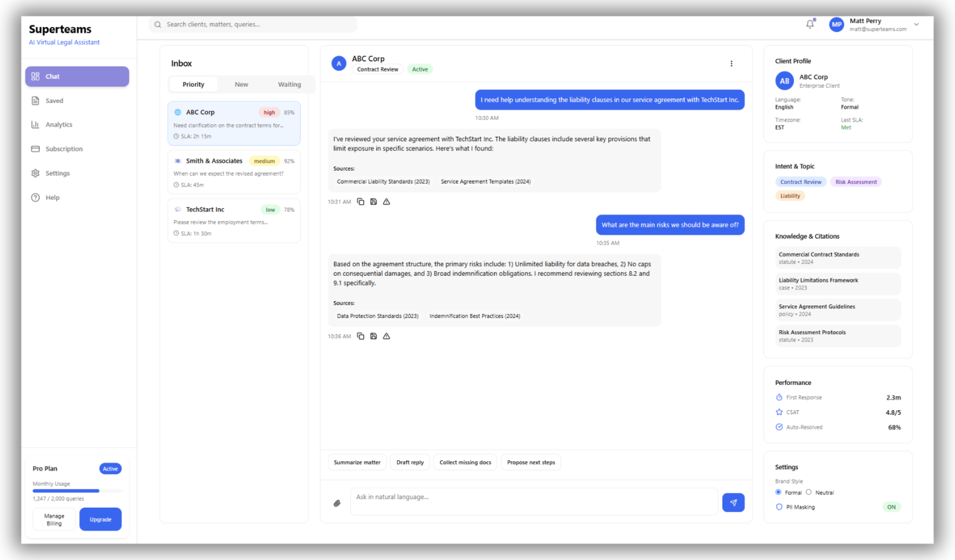Switch to the Waiting inbox tab
Image resolution: width=955 pixels, height=560 pixels.
coord(289,84)
